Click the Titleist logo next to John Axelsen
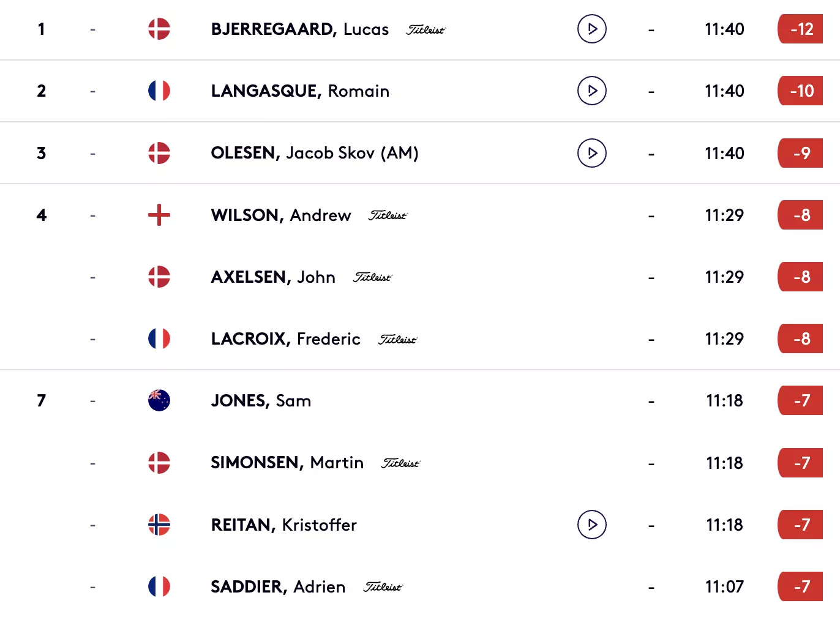 372,277
